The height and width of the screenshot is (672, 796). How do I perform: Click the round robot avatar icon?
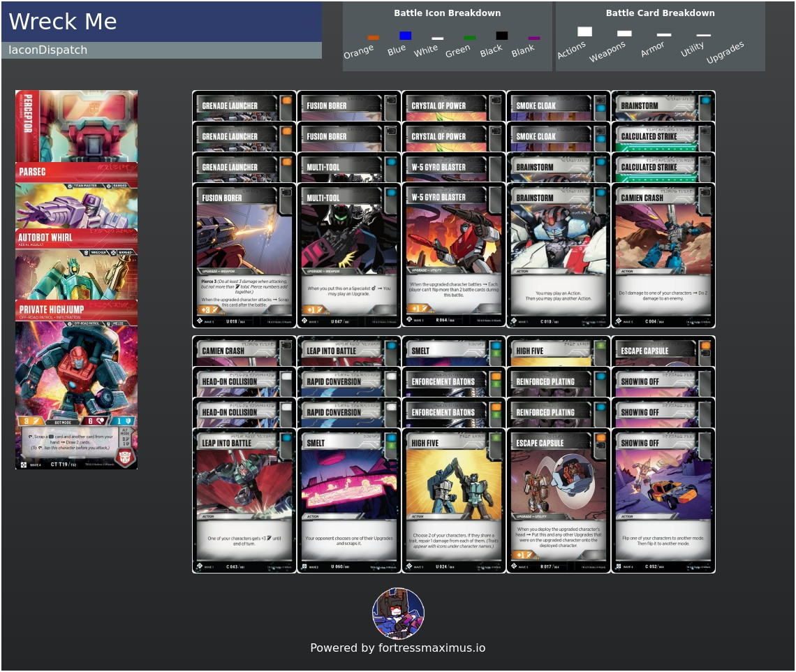(399, 613)
